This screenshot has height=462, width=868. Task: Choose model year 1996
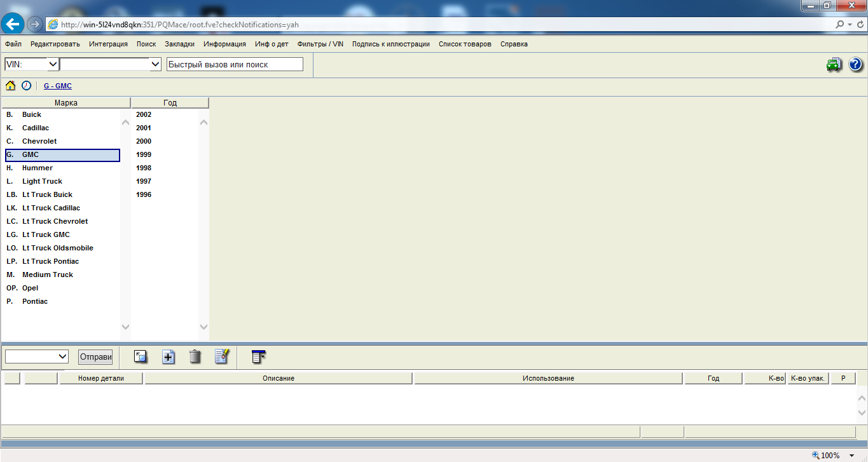[x=144, y=194]
